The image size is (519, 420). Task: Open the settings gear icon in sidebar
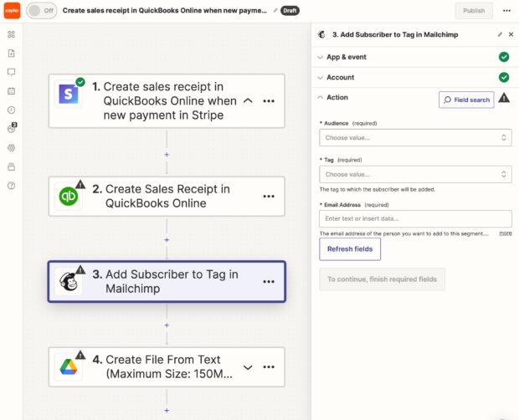11,148
